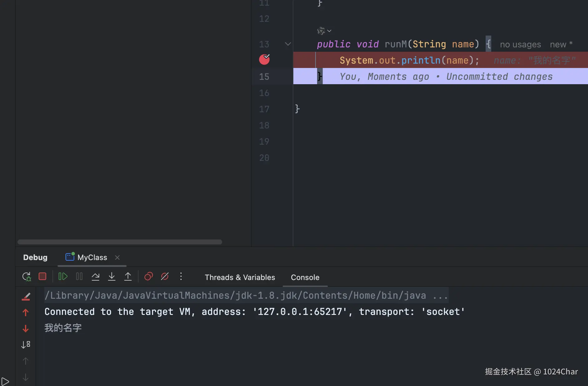Click the gray up arrow in console gutter
Viewport: 588px width, 386px height.
click(x=26, y=361)
